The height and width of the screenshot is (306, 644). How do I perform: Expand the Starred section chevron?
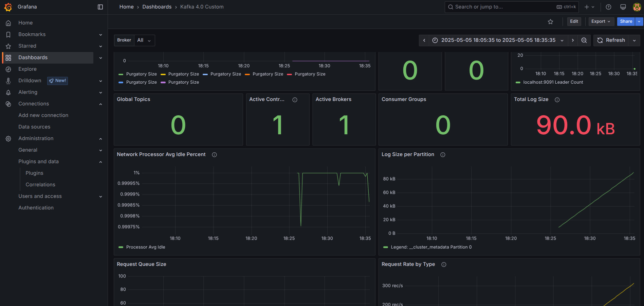(x=100, y=46)
